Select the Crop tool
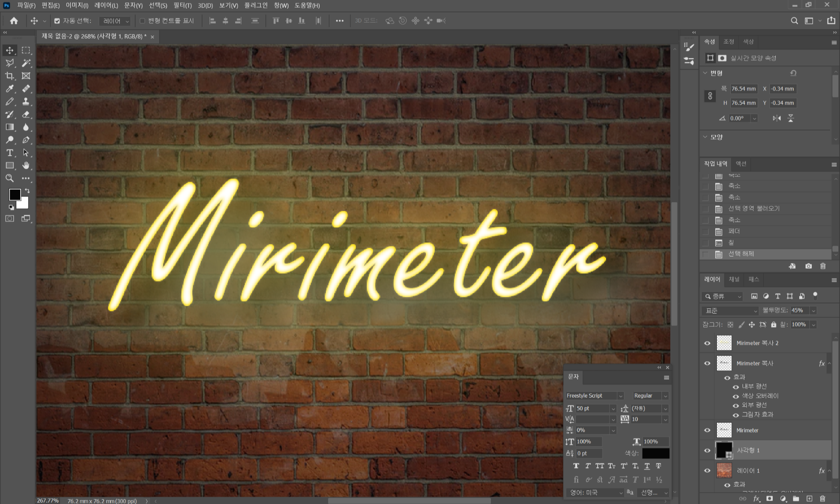Image resolution: width=840 pixels, height=504 pixels. coord(9,76)
